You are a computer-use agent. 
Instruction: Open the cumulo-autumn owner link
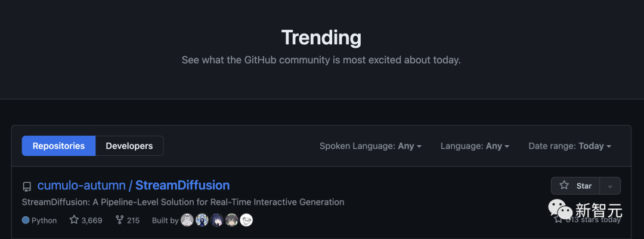(x=81, y=185)
